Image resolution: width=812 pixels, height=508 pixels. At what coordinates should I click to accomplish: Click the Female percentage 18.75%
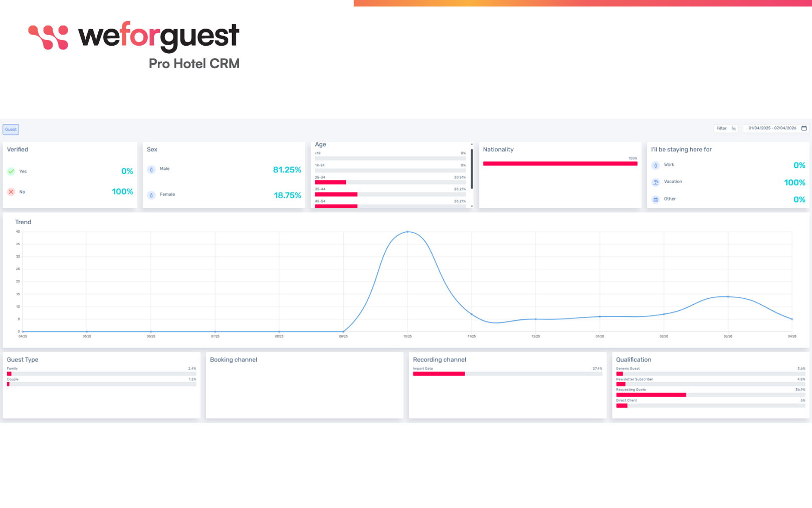pos(288,196)
